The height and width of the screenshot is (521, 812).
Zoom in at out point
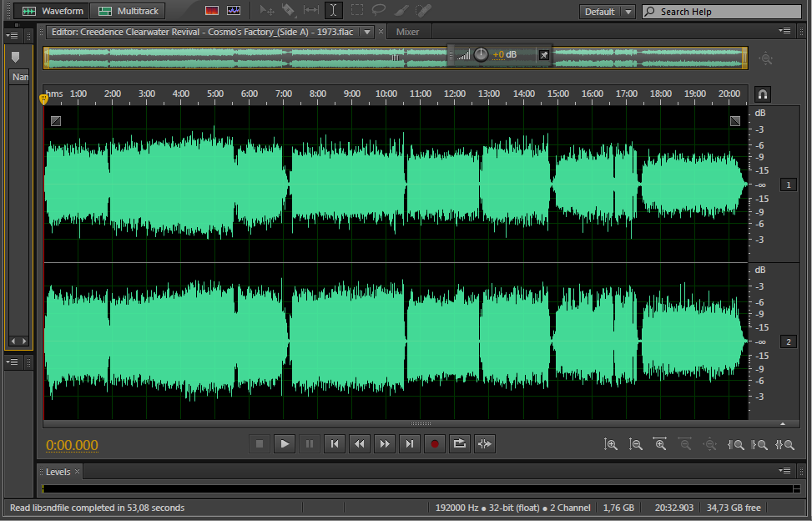[x=759, y=444]
